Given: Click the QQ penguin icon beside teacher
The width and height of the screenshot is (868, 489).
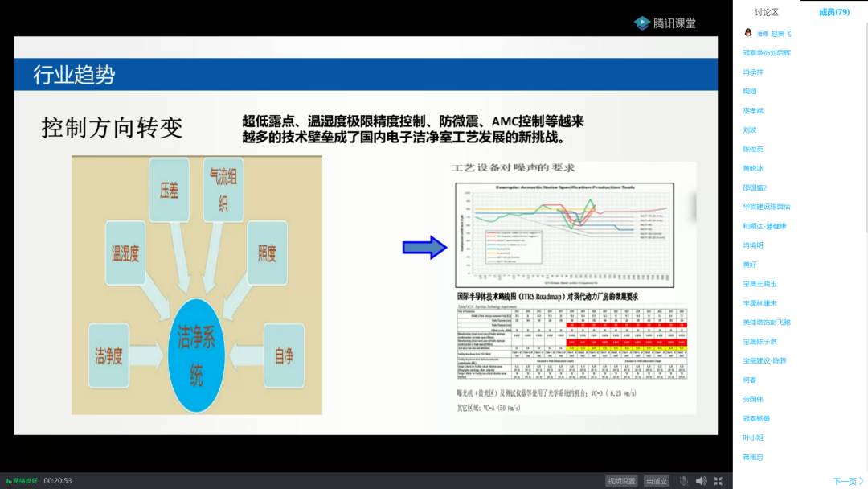Looking at the screenshot, I should pos(748,33).
